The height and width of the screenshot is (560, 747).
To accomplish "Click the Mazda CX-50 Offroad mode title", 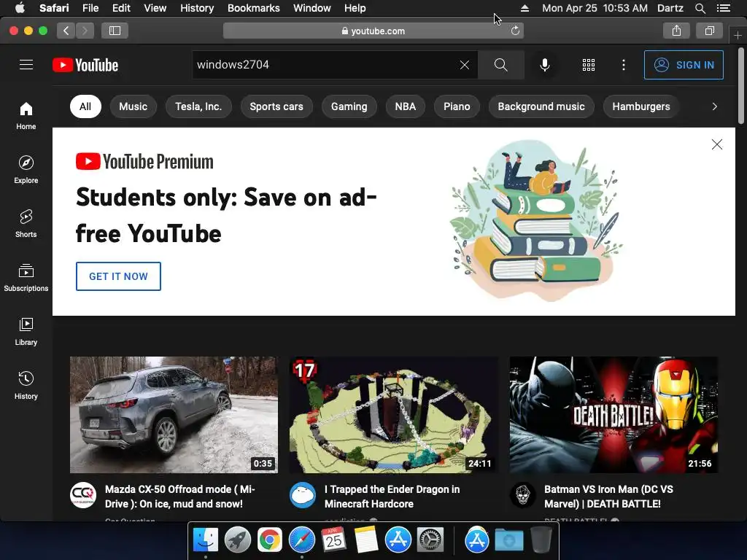I will click(180, 496).
